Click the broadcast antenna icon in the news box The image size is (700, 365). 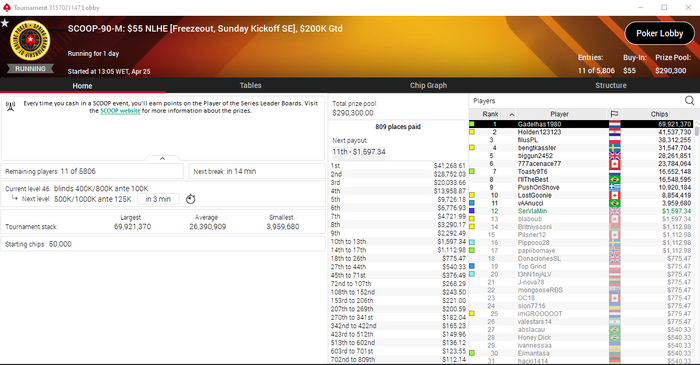click(10, 106)
